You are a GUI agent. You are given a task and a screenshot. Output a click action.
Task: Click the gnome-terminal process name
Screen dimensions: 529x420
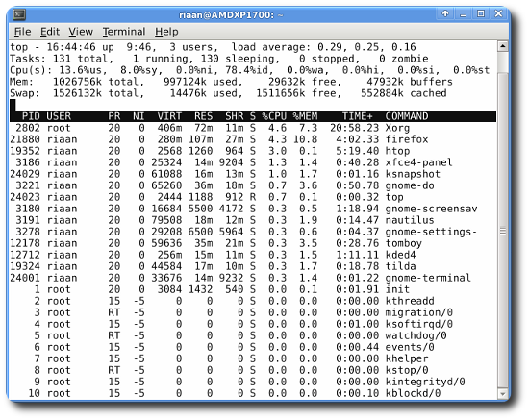[428, 278]
